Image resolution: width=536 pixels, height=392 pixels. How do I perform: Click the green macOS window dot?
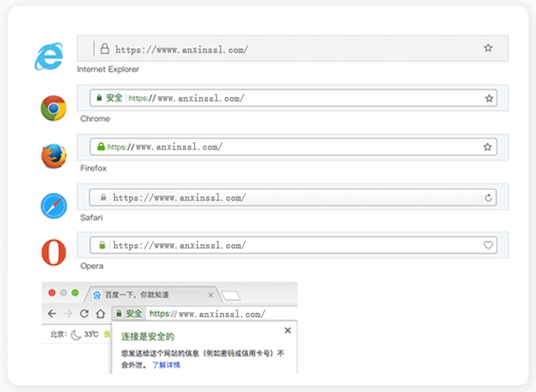coord(75,293)
